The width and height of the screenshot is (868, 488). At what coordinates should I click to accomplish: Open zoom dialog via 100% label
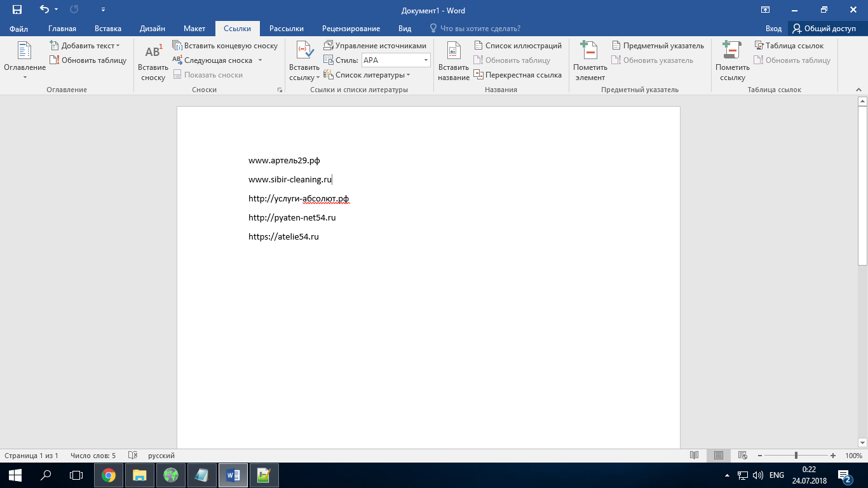pos(853,456)
